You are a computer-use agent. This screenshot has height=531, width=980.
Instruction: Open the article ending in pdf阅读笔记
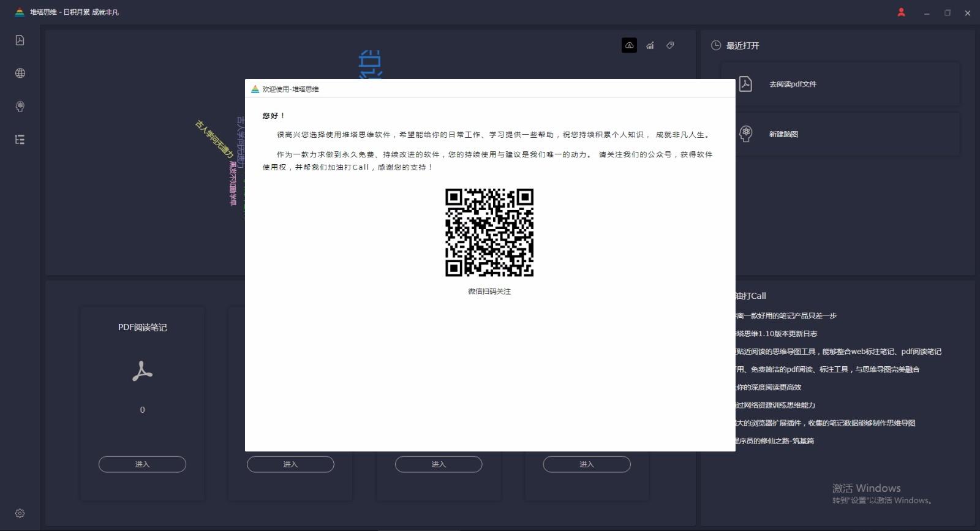839,352
